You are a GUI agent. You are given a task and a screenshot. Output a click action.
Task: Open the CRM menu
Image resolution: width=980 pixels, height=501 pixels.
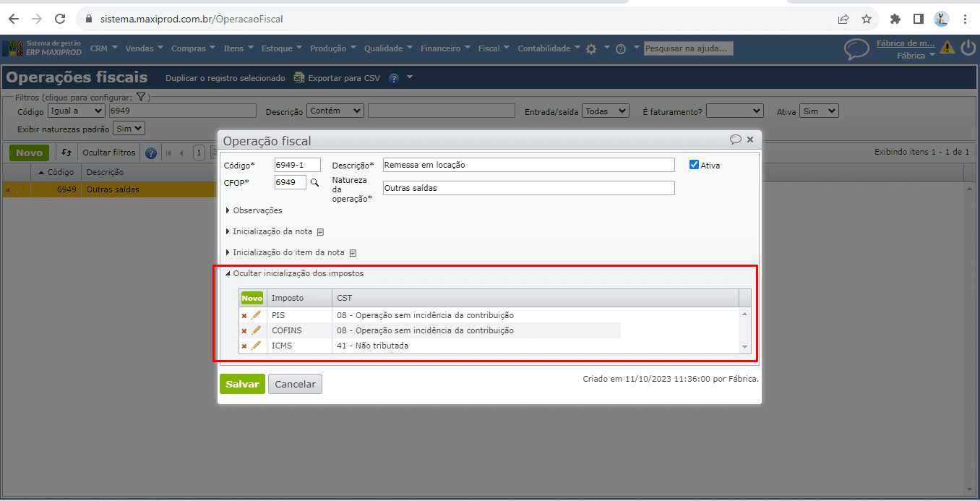click(x=104, y=48)
